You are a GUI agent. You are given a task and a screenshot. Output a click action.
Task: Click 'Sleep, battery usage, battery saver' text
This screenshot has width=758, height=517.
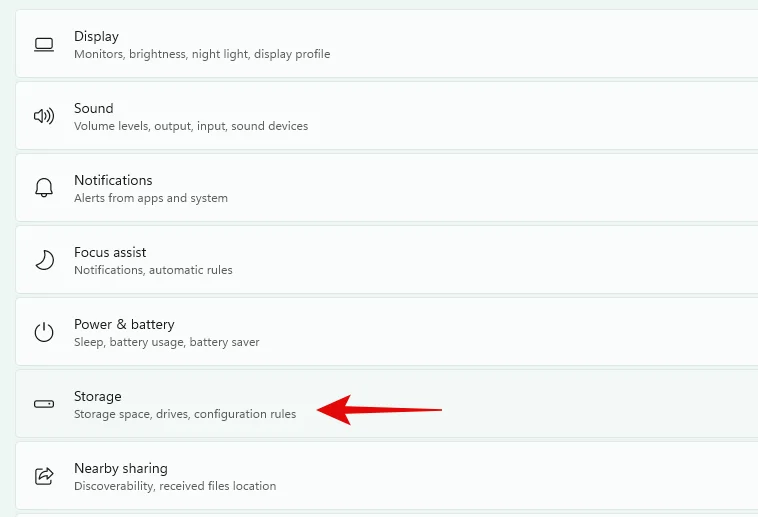167,342
